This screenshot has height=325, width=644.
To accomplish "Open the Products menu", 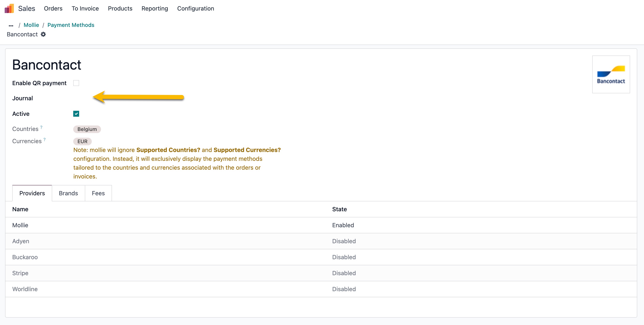I will click(120, 8).
